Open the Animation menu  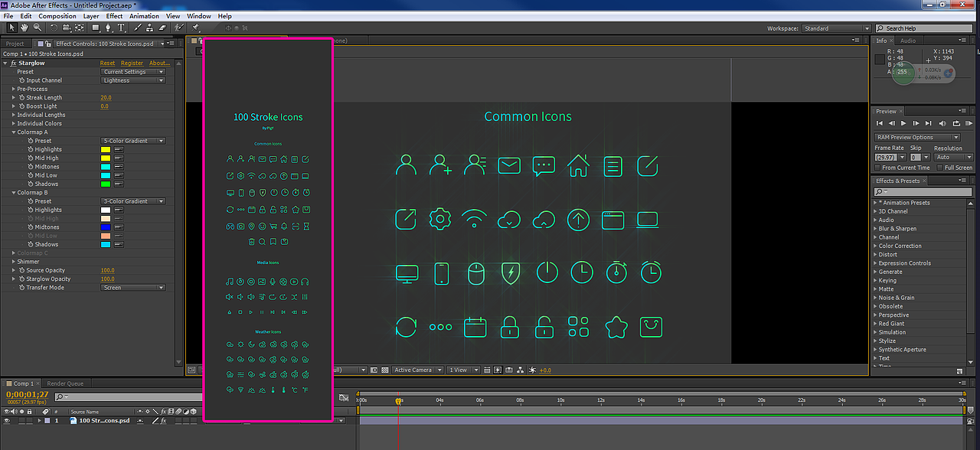click(x=144, y=16)
